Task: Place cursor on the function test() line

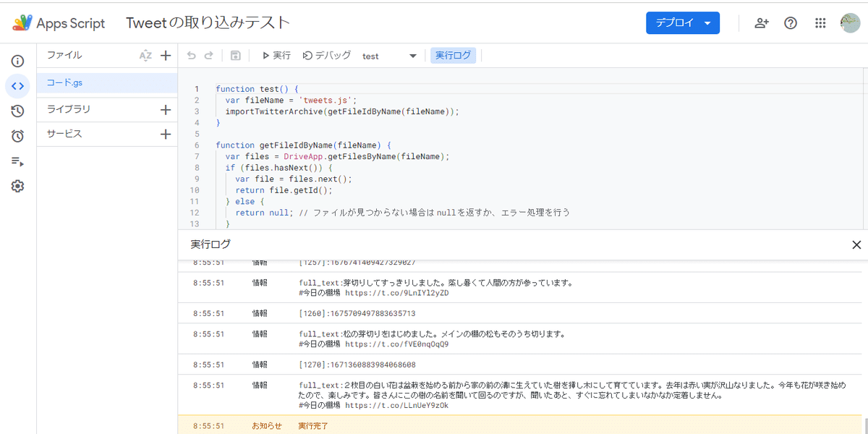Action: [x=257, y=89]
